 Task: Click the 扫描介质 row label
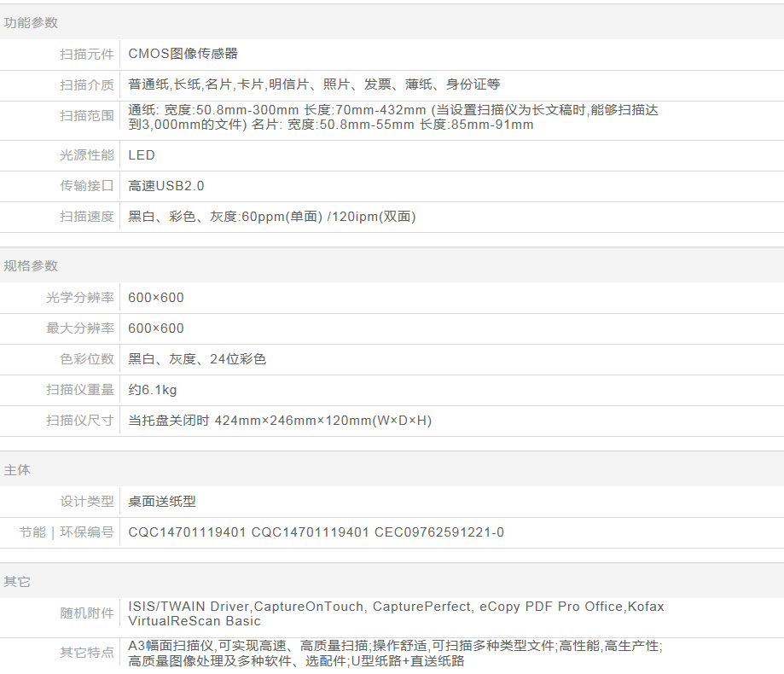point(86,84)
